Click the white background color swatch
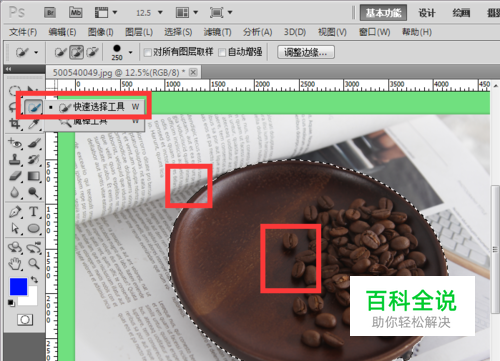 (32, 299)
